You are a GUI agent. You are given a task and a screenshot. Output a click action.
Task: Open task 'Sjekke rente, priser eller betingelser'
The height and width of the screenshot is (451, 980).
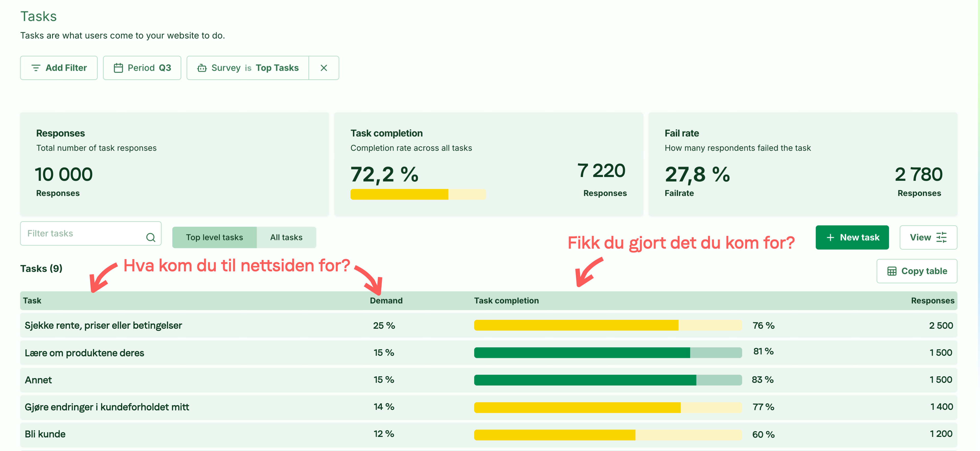[103, 326]
